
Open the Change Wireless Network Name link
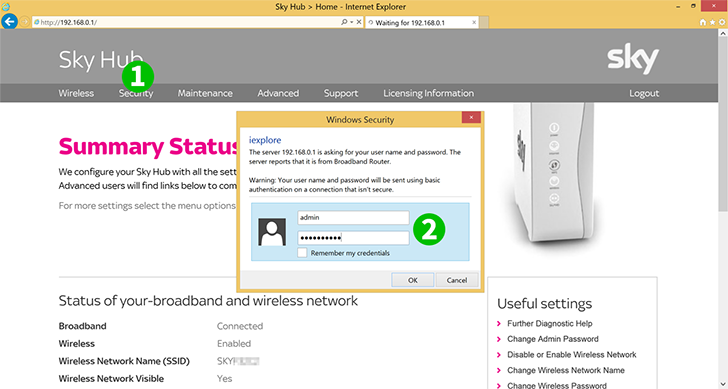click(x=566, y=370)
